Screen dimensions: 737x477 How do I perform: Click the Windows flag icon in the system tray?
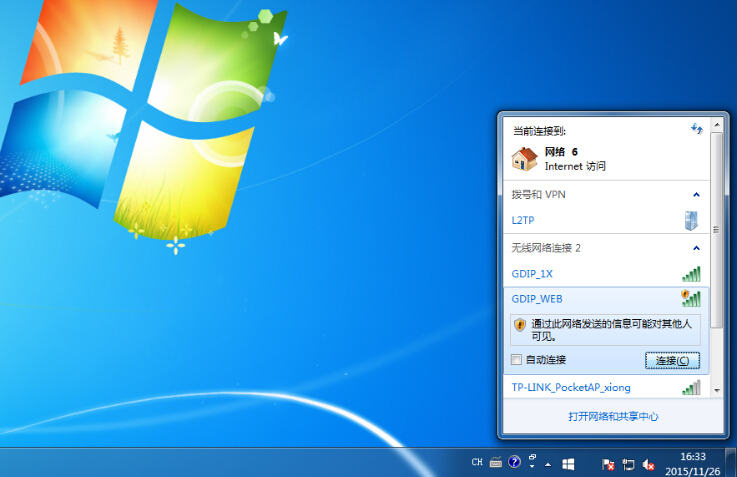[x=568, y=463]
